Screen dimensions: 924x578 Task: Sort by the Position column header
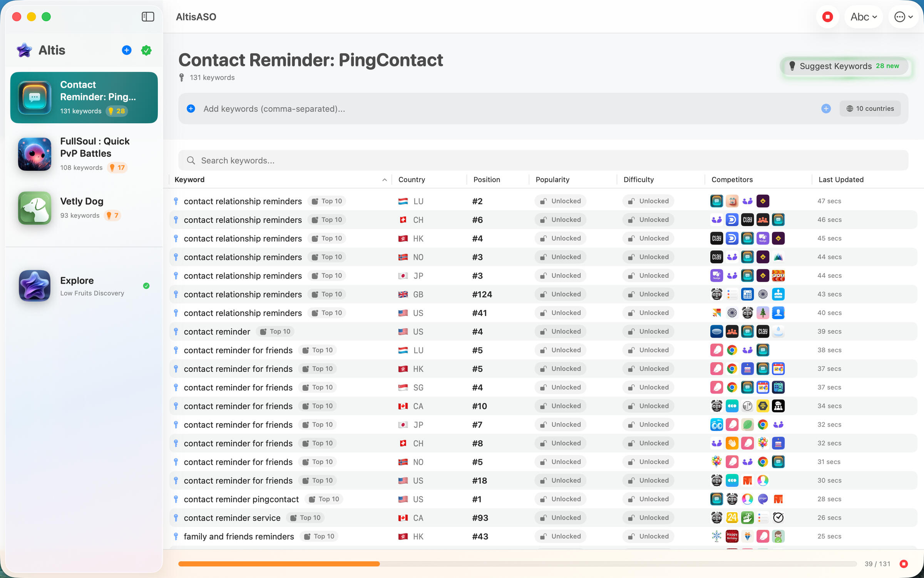point(487,180)
